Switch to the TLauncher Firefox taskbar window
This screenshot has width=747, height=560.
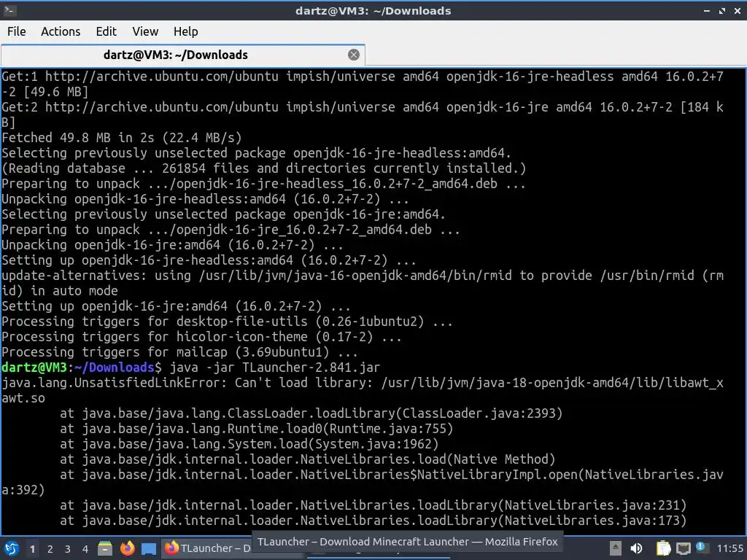pyautogui.click(x=206, y=548)
